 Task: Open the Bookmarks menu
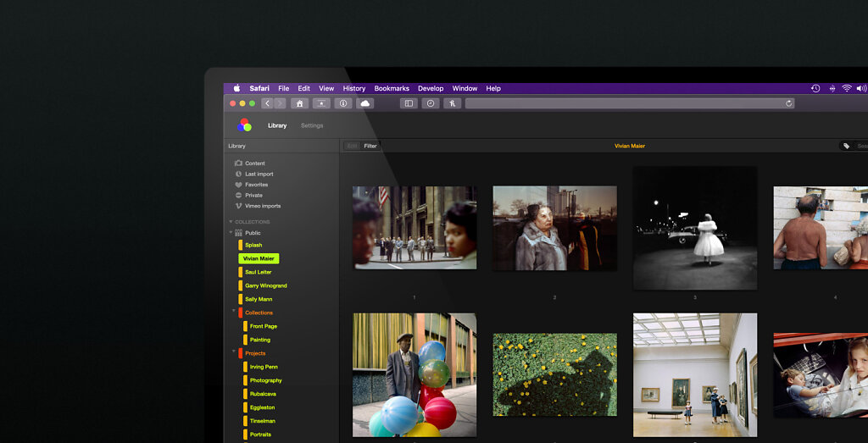click(392, 88)
